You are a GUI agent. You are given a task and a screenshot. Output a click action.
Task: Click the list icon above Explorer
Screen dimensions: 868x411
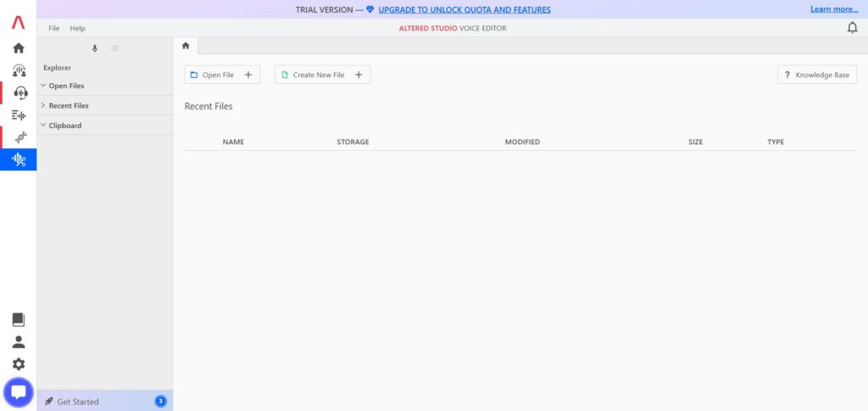(114, 48)
